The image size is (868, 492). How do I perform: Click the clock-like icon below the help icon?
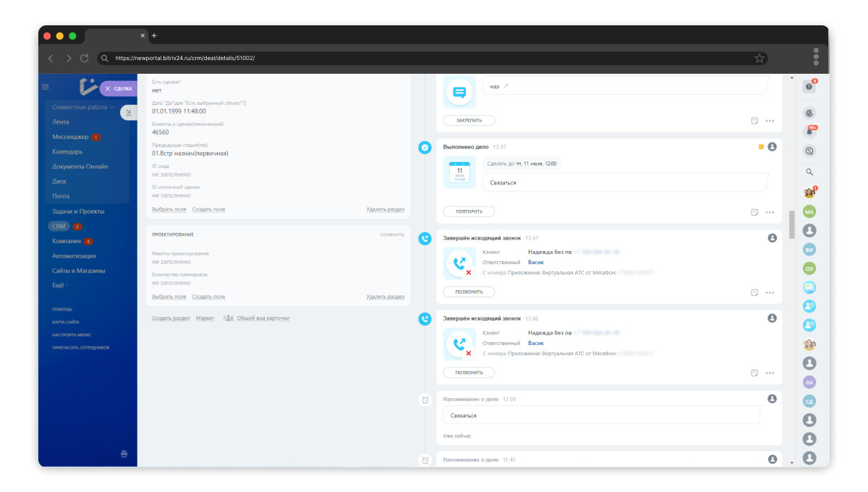pyautogui.click(x=809, y=113)
